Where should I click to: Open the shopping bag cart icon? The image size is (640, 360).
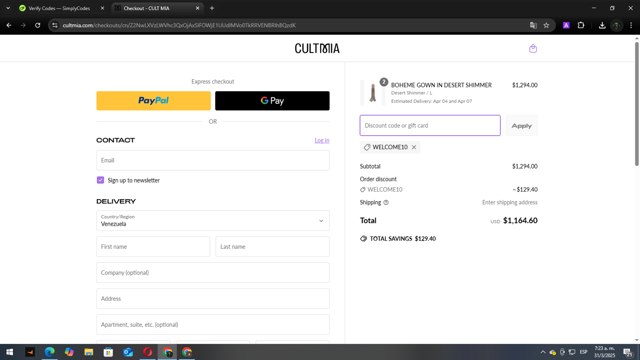[x=533, y=49]
